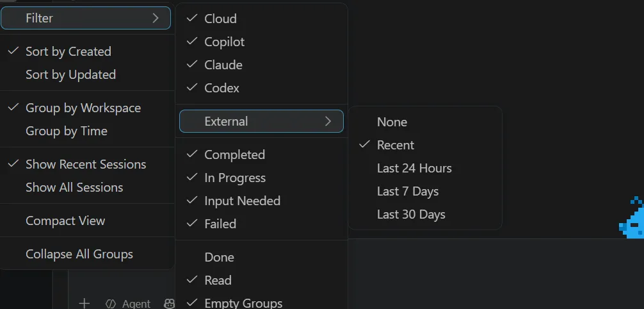Click the blue pixel mascot icon
Screen dimensions: 644x309
pyautogui.click(x=632, y=217)
